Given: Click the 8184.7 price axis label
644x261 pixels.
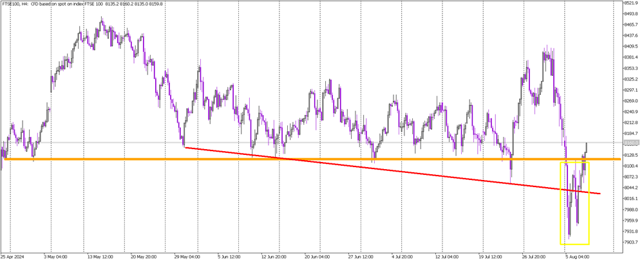Looking at the screenshot, I should coord(630,134).
